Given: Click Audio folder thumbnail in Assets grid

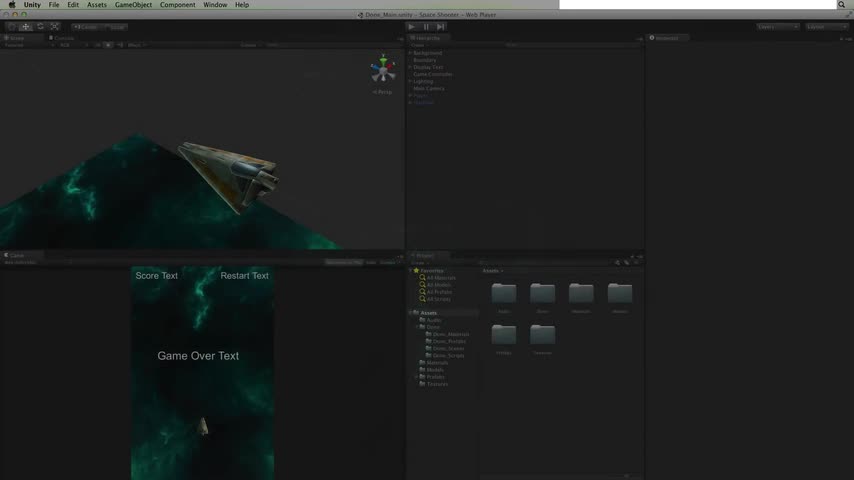Looking at the screenshot, I should click(504, 293).
